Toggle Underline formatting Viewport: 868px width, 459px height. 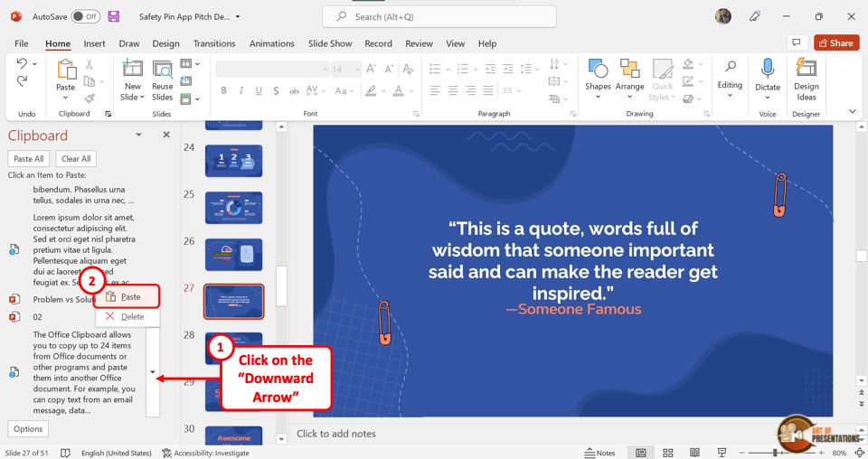coord(259,90)
